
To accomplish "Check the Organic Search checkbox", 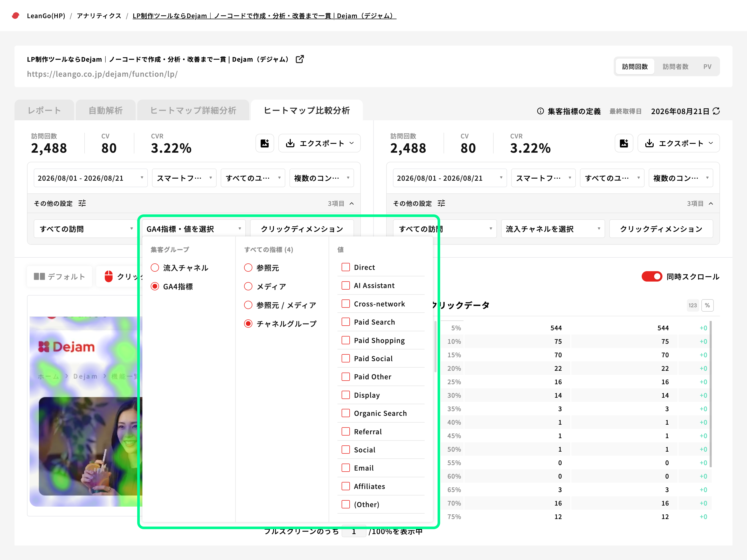I will coord(345,413).
